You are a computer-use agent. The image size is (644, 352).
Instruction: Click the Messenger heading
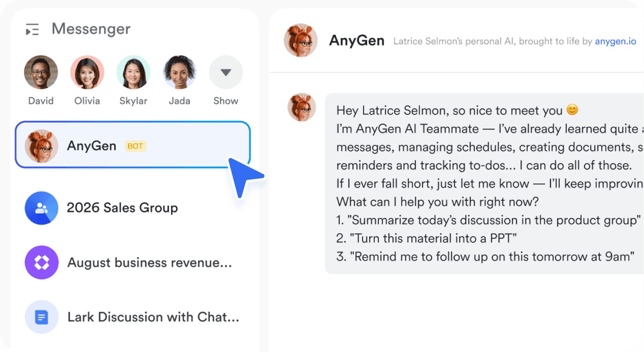click(x=91, y=29)
